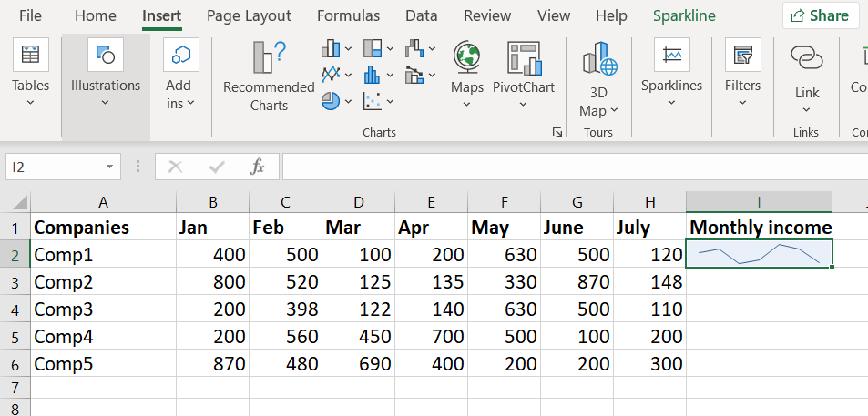Viewport: 868px width, 416px height.
Task: Switch to the Formulas tab
Action: (x=346, y=15)
